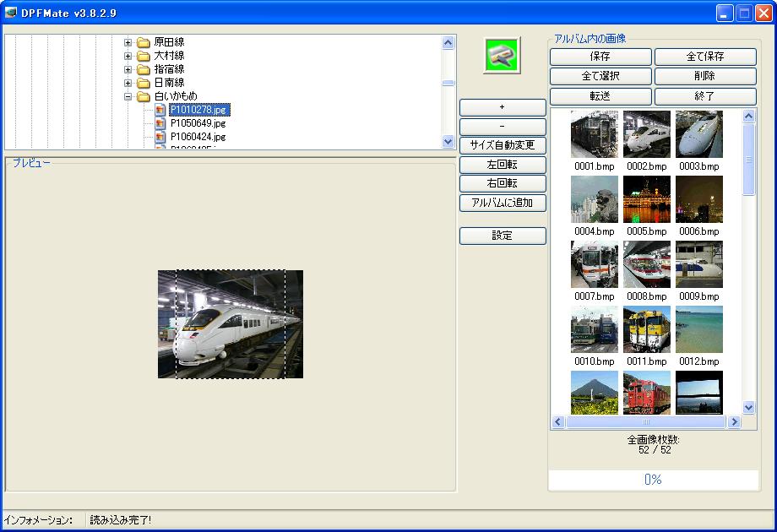This screenshot has height=532, width=777.
Task: Select album thumbnail 0001.bmp
Action: coord(594,134)
